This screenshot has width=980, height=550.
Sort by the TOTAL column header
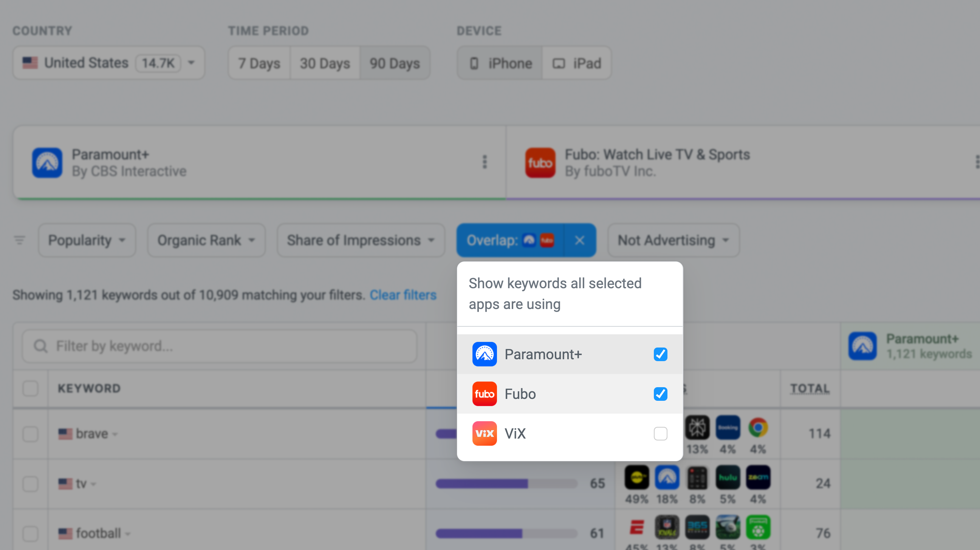point(810,388)
